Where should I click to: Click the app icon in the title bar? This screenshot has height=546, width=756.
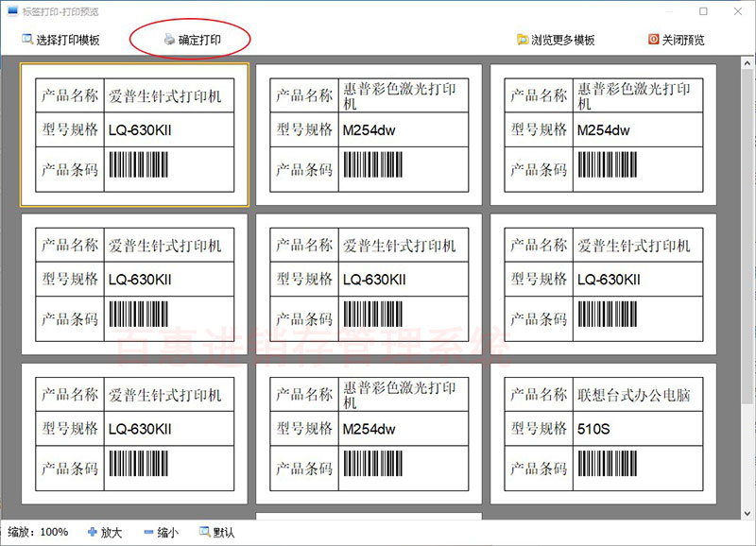(12, 11)
